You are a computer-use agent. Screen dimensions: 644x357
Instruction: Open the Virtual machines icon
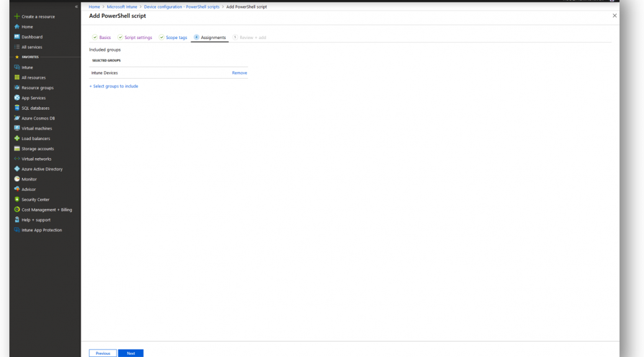[x=17, y=128]
